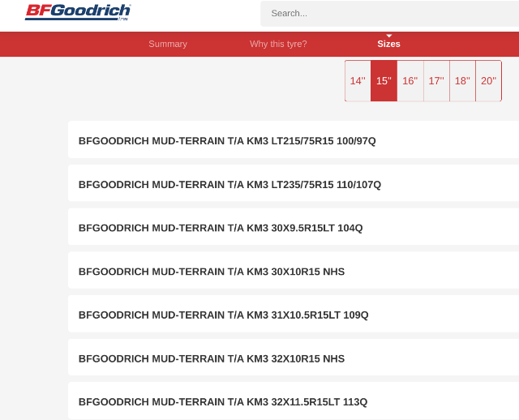This screenshot has height=420, width=519.
Task: Pick the 16" rim size
Action: point(410,81)
